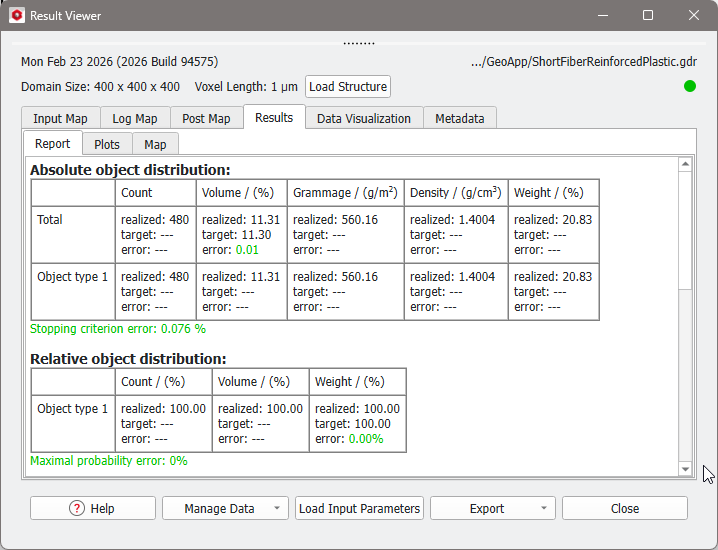Click the Result Viewer app icon
This screenshot has width=718, height=550.
point(17,15)
